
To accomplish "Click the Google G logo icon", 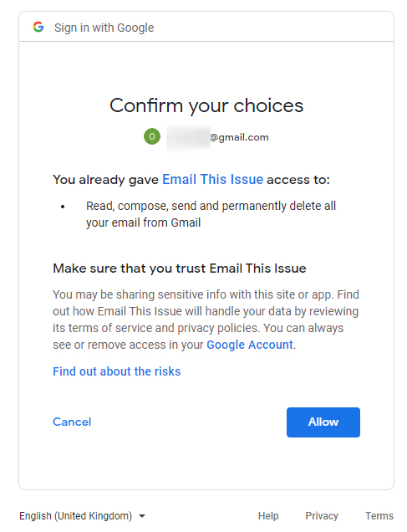I will point(38,27).
